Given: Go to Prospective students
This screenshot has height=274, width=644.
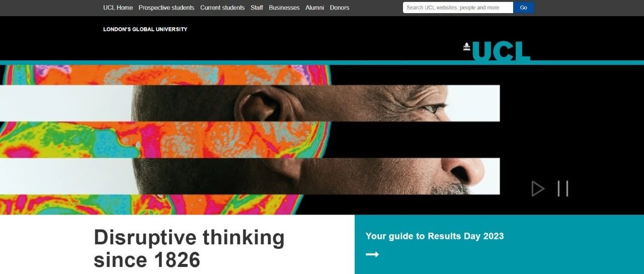Looking at the screenshot, I should tap(167, 8).
